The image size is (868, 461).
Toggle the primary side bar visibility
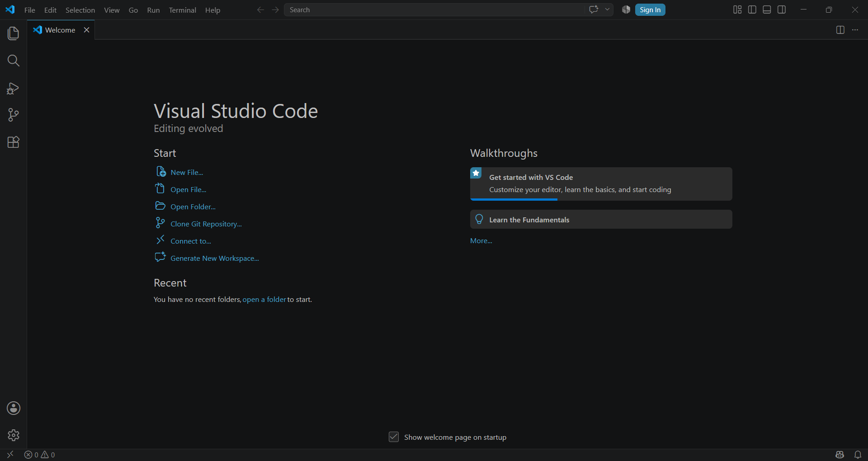752,9
